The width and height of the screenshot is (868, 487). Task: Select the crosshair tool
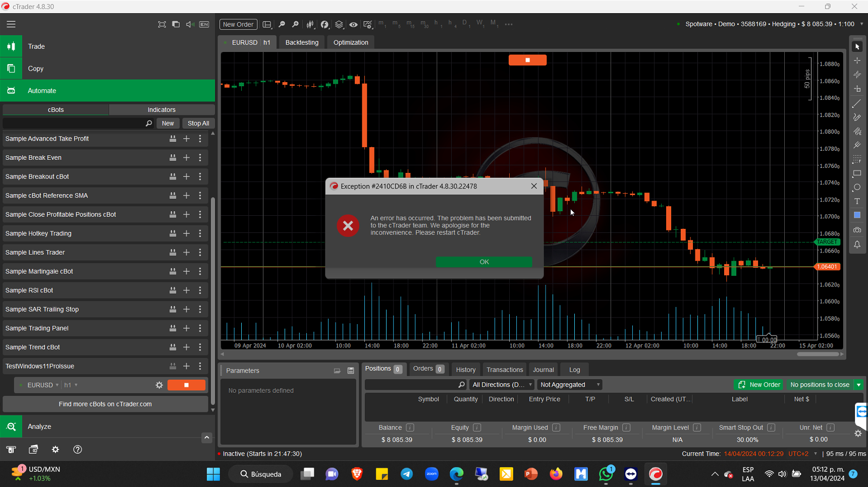[x=857, y=60]
